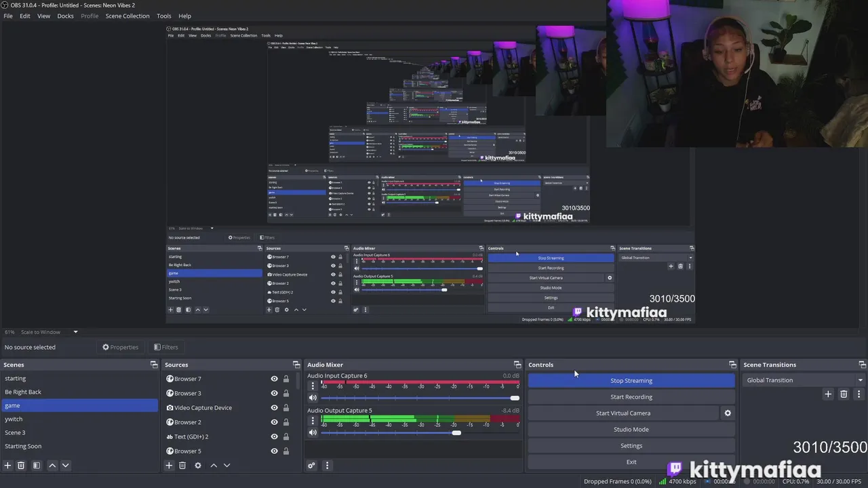Toggle visibility of Browser 2 source
This screenshot has height=488, width=868.
coord(275,422)
